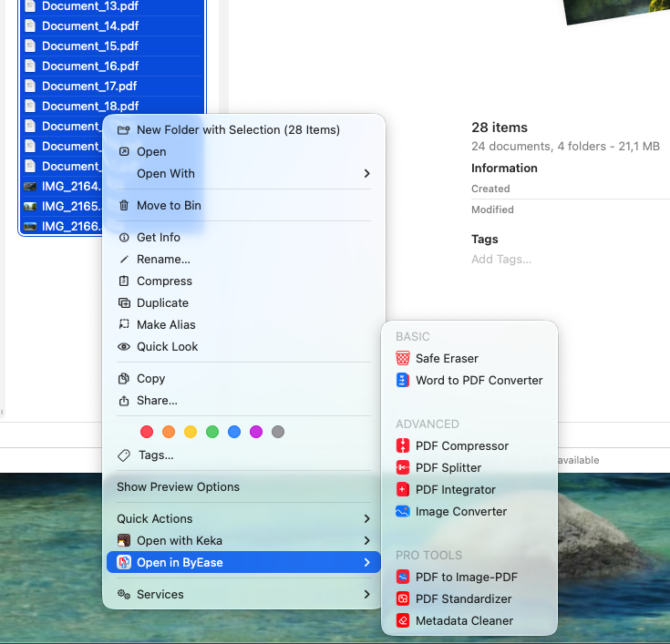Viewport: 670px width, 644px height.
Task: Click the Add Tags field
Action: [x=501, y=260]
